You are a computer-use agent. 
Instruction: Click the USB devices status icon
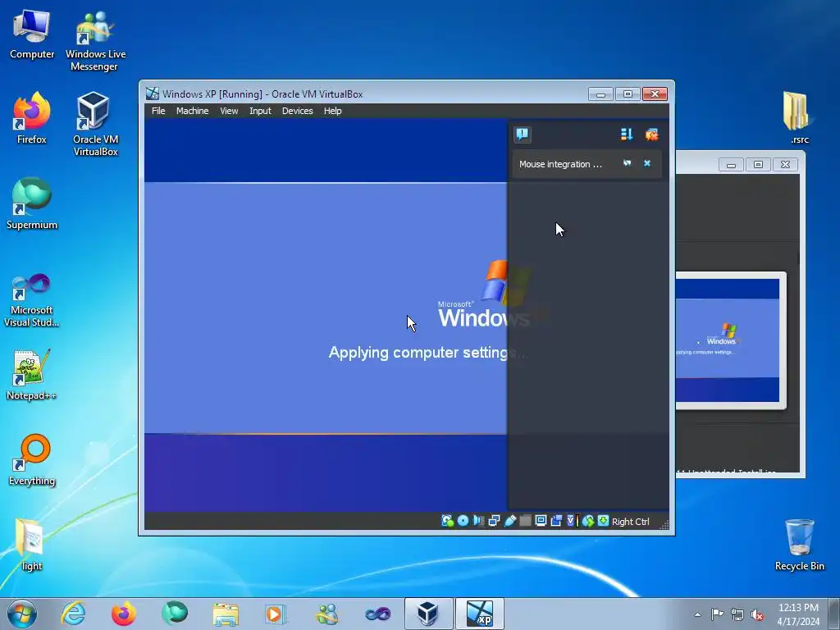coord(510,521)
